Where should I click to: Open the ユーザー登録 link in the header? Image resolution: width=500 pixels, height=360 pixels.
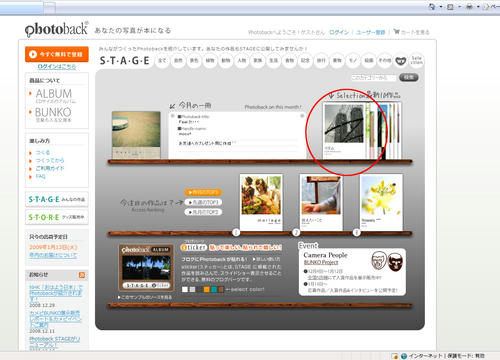(x=371, y=32)
